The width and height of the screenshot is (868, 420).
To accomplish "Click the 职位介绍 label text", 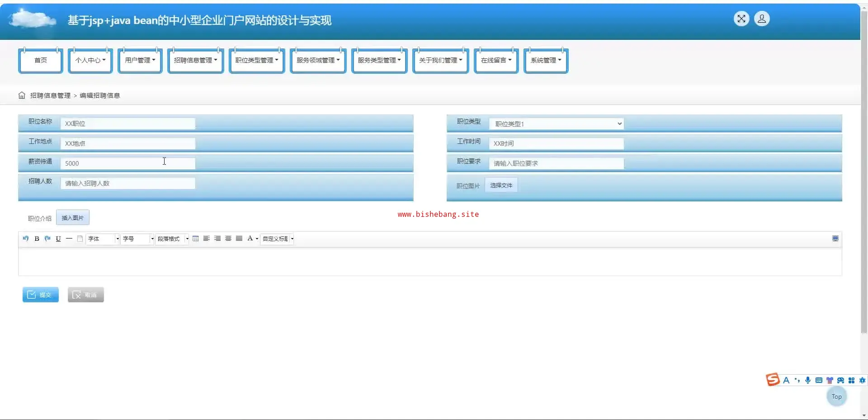I will (40, 219).
